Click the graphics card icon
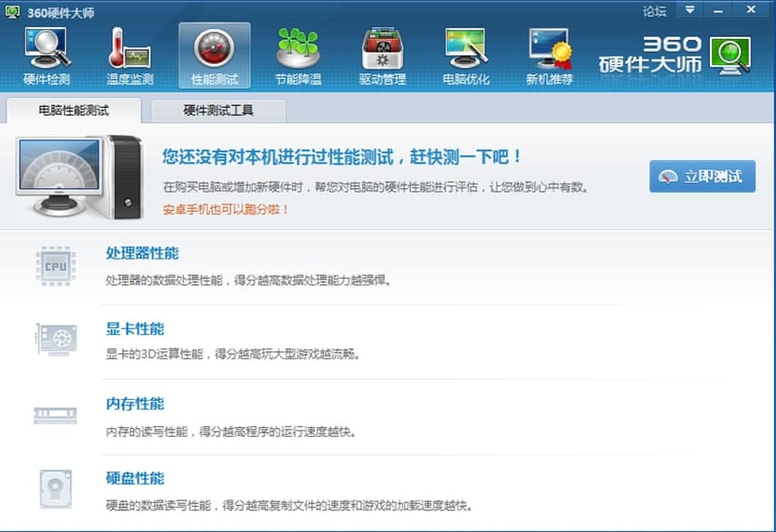The image size is (776, 532). click(56, 339)
